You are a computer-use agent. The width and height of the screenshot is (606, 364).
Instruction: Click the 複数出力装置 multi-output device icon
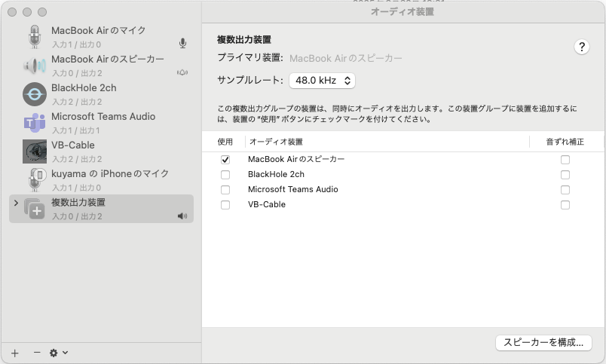coord(35,209)
